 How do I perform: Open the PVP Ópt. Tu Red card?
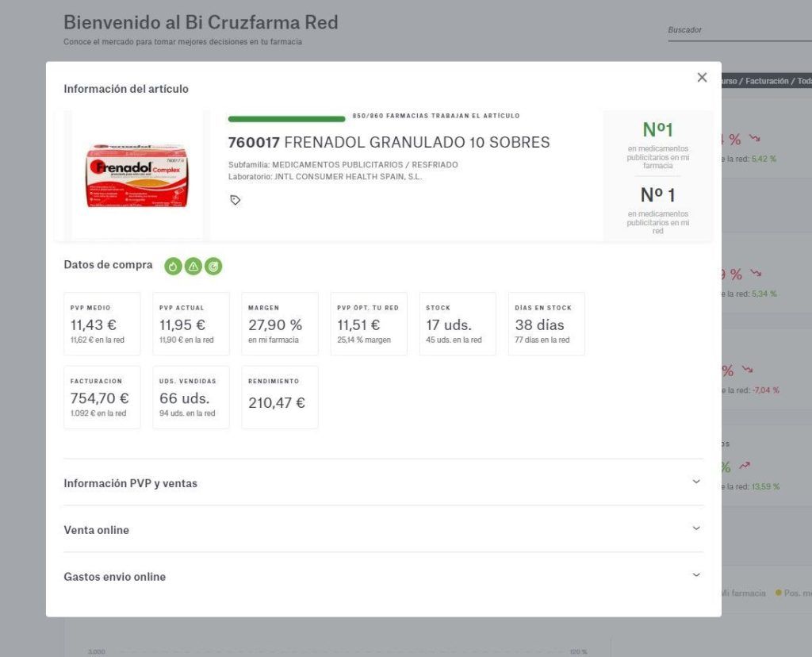369,324
